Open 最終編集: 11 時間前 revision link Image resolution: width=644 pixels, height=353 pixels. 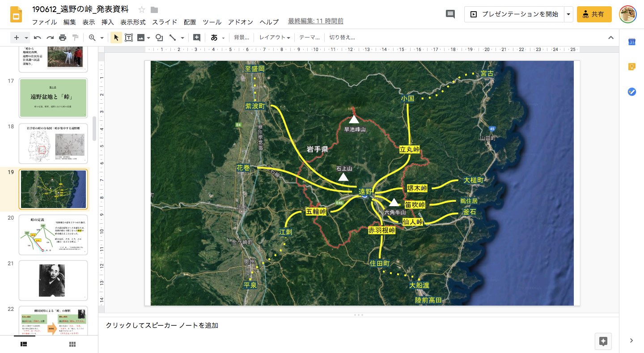316,21
